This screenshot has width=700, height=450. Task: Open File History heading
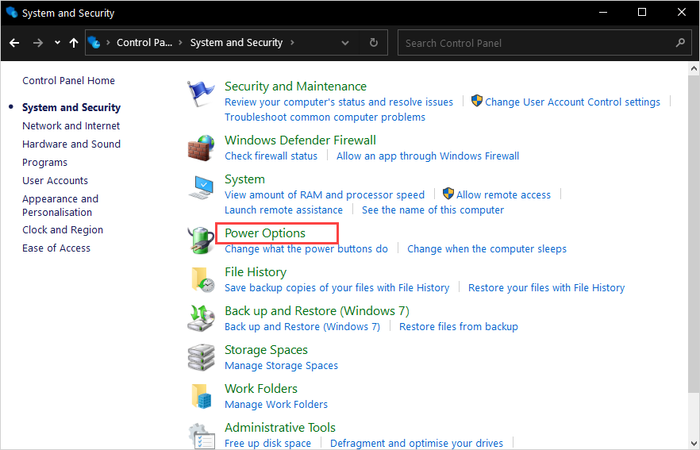point(255,272)
